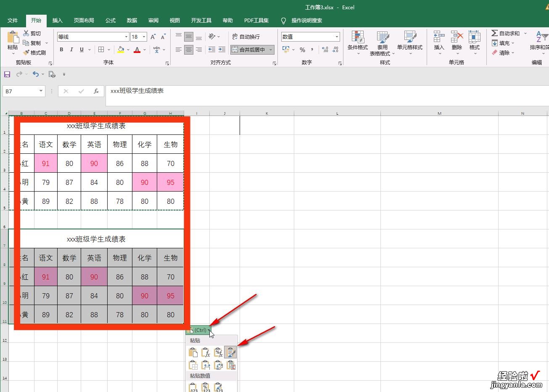549x392 pixels.
Task: Expand the AutoSum (自动求和) dropdown arrow
Action: pos(525,33)
